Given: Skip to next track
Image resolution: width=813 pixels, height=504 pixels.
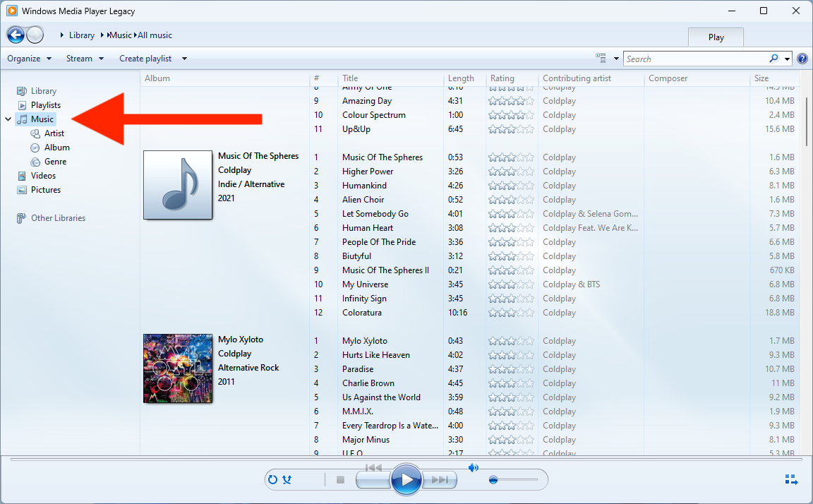Looking at the screenshot, I should [440, 479].
